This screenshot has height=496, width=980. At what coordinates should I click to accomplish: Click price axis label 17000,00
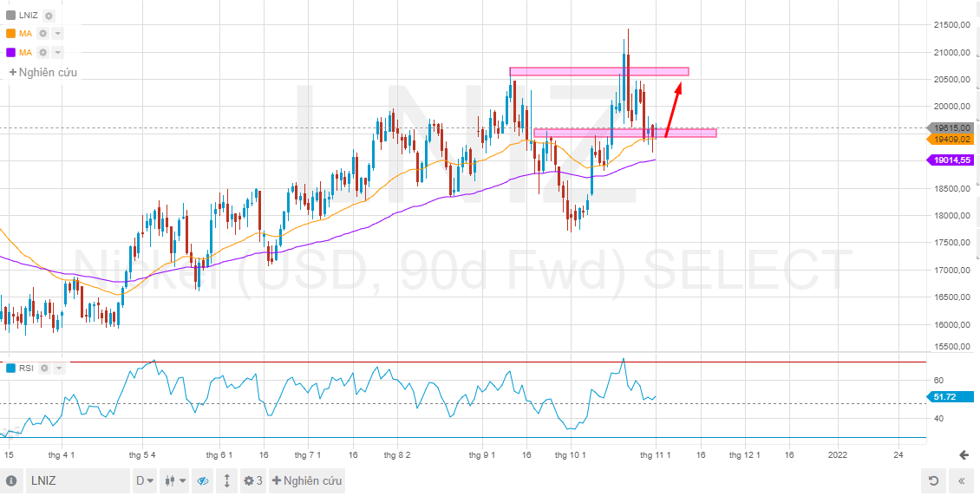[x=951, y=271]
